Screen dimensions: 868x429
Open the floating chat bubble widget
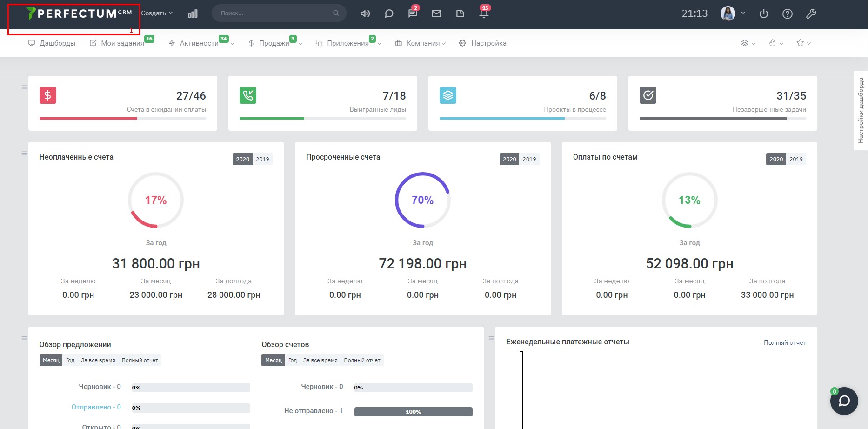point(844,401)
